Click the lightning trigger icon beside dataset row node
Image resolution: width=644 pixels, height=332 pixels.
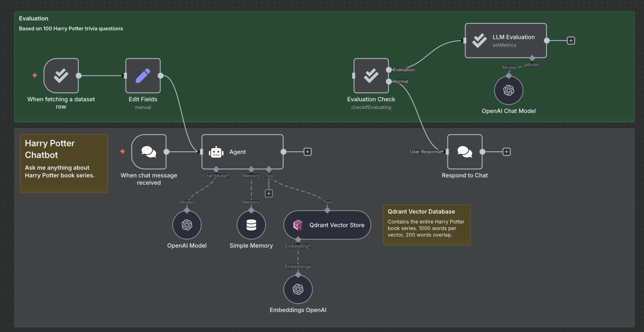tap(35, 75)
